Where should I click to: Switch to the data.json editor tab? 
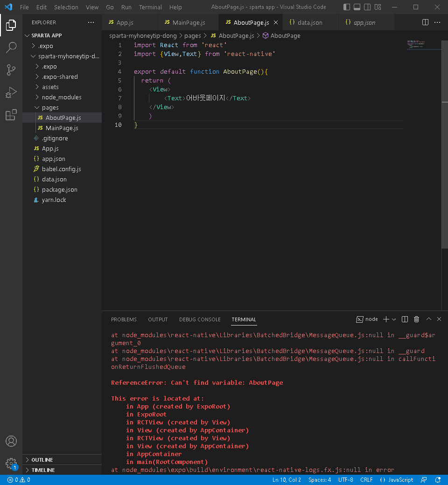tap(311, 22)
